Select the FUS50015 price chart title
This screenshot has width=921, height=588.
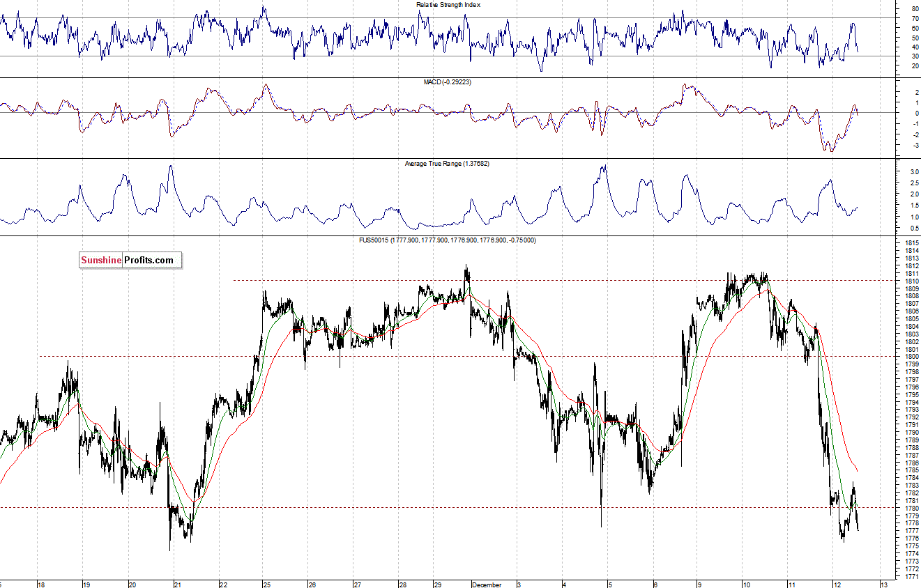(x=448, y=240)
